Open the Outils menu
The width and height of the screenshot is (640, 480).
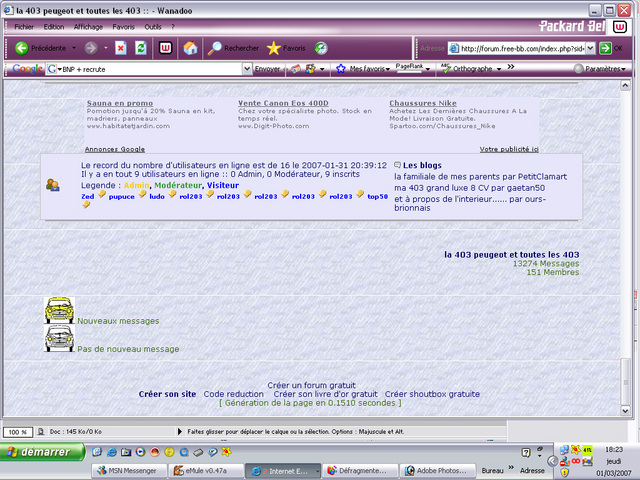(153, 27)
